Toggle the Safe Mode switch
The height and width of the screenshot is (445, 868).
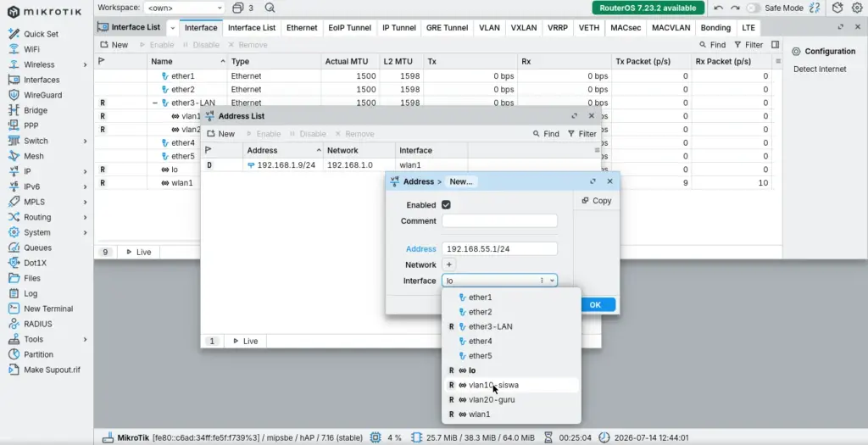click(753, 8)
